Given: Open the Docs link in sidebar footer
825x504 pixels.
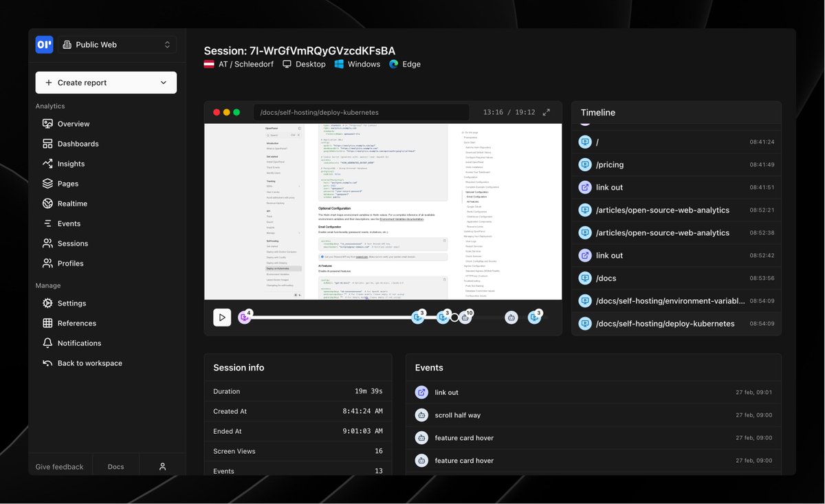Looking at the screenshot, I should coord(115,466).
